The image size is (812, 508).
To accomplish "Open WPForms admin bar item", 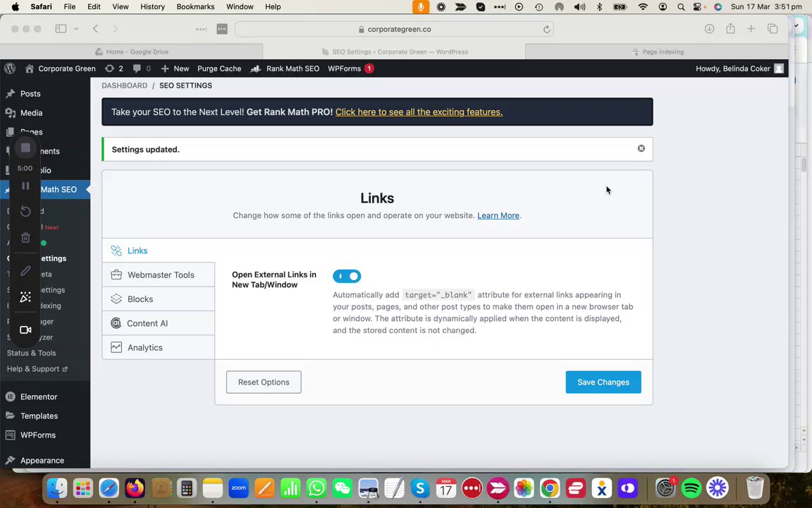I will pos(350,68).
